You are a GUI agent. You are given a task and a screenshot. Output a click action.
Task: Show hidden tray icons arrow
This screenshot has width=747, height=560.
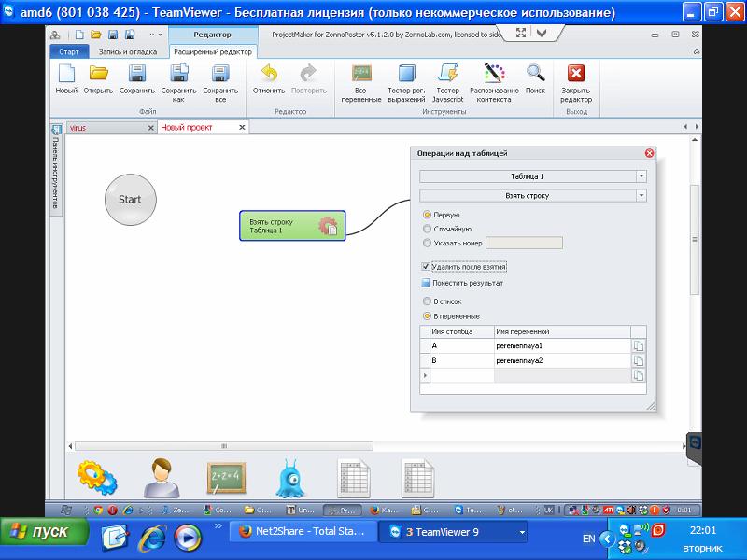coord(607,539)
